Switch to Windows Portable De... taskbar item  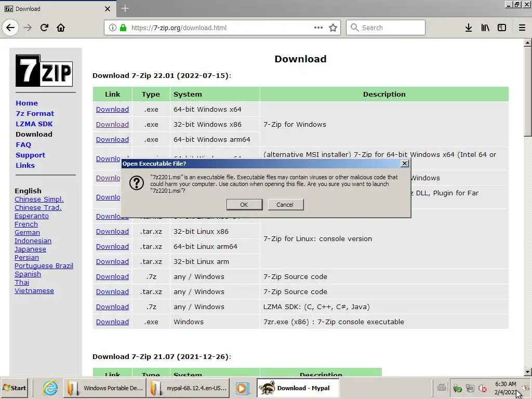tap(105, 388)
